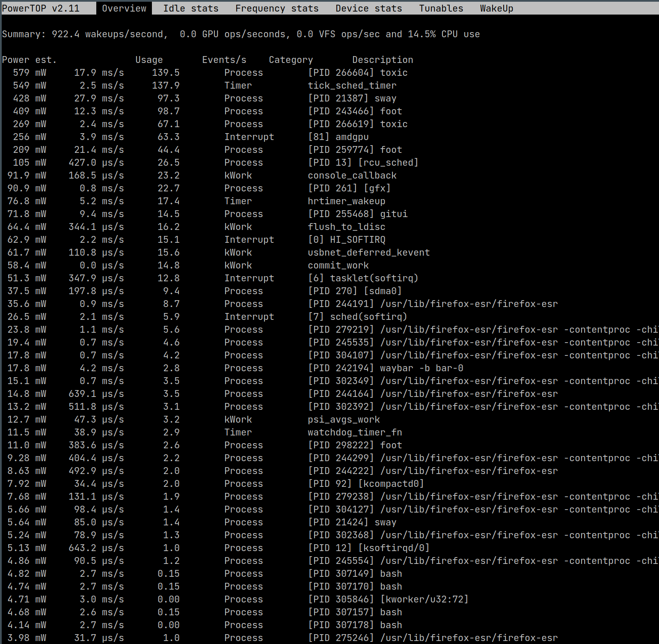The width and height of the screenshot is (659, 644).
Task: Select the [PID 21424] sway row
Action: tap(329, 522)
